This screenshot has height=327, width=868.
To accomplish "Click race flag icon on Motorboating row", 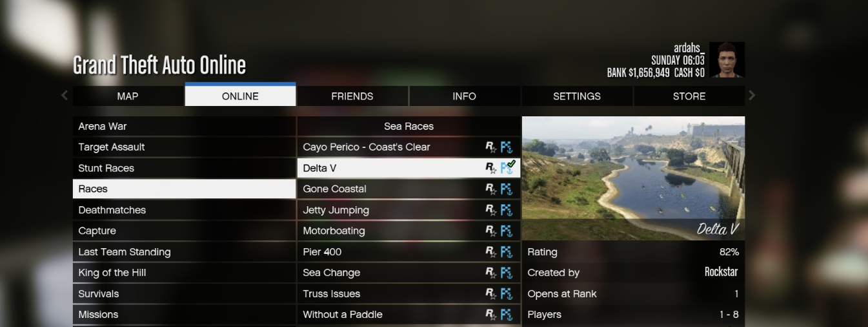I will (507, 231).
